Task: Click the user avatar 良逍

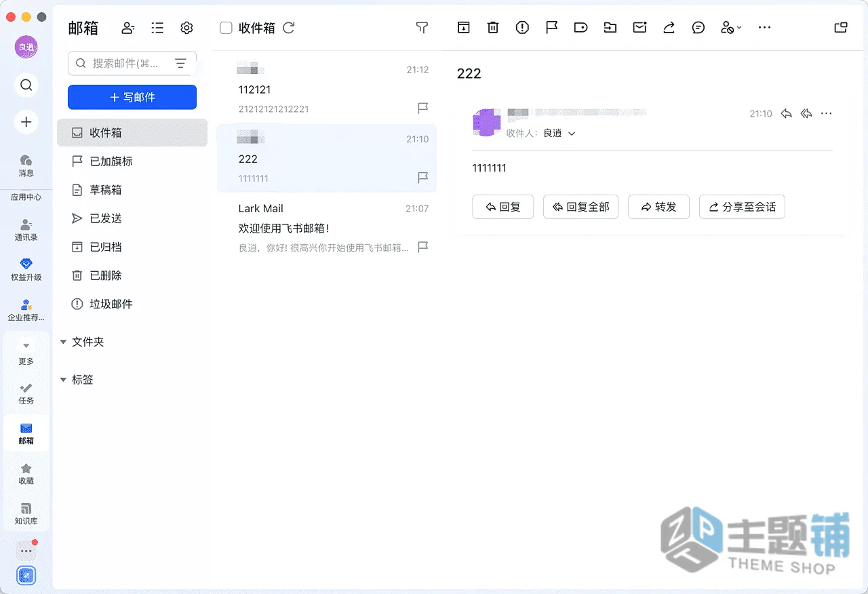Action: pyautogui.click(x=26, y=47)
